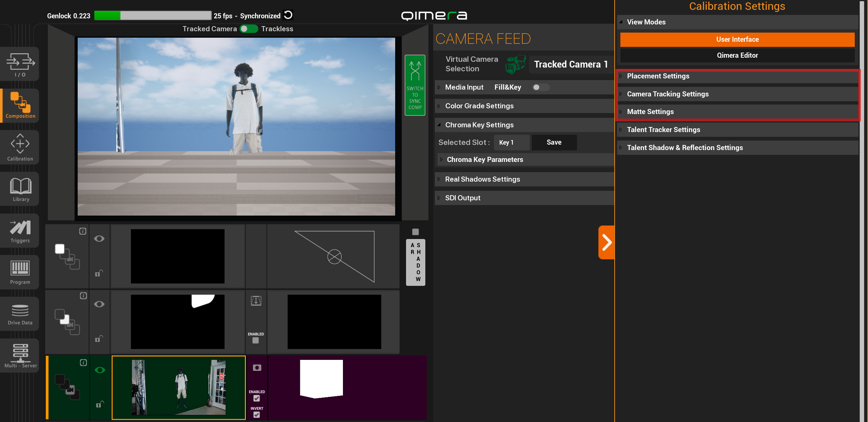Viewport: 868px width, 422px height.
Task: Open the I/O panel icon
Action: [20, 64]
